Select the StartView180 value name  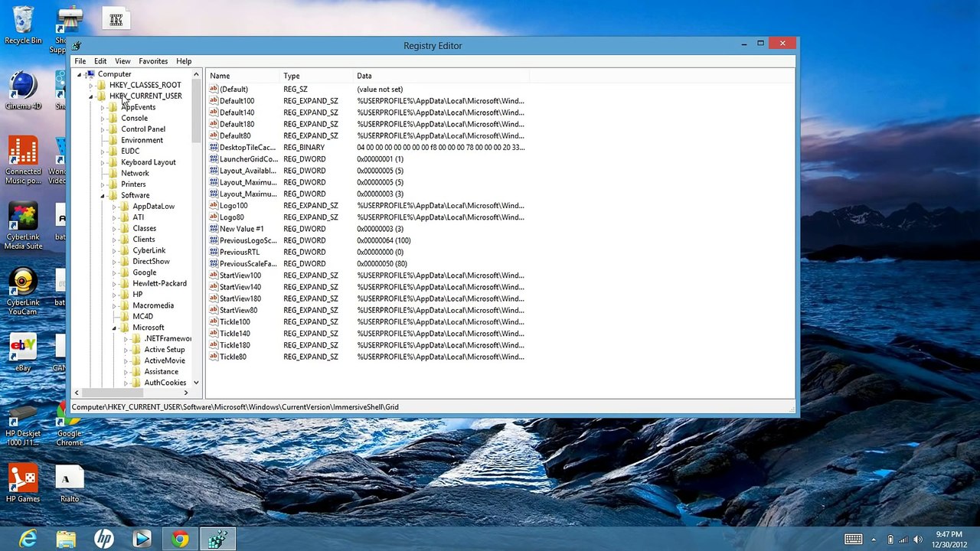click(240, 298)
